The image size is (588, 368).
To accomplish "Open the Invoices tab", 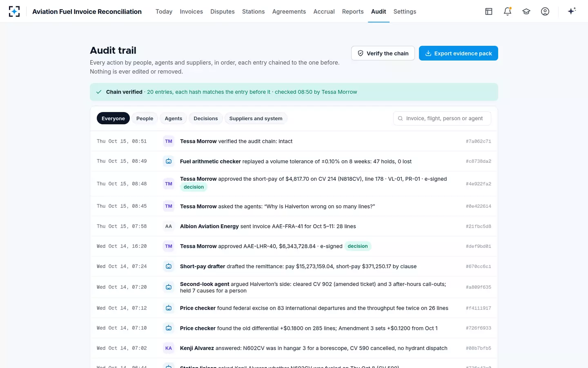I will tap(192, 11).
